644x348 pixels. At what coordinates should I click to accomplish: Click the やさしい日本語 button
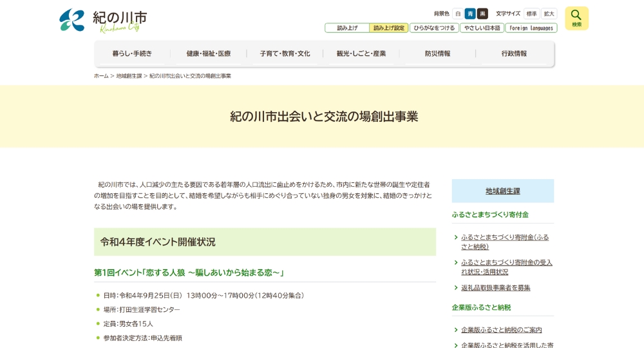482,28
